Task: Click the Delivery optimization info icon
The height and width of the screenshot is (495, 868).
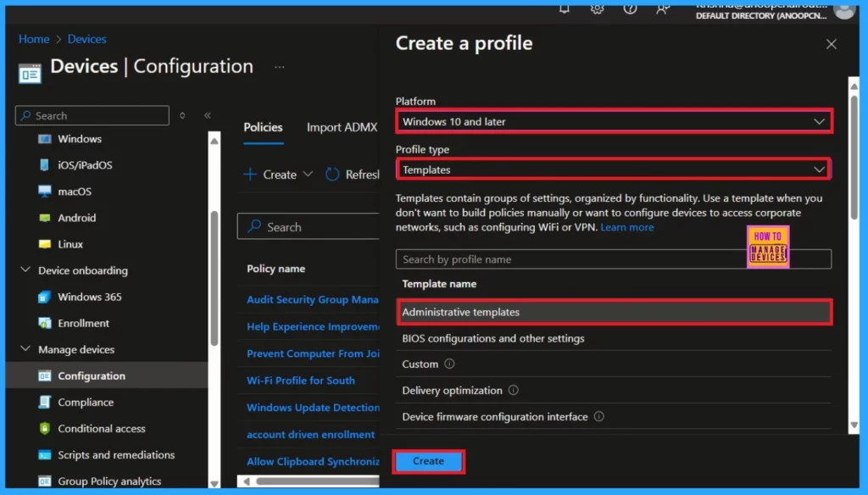Action: 513,391
